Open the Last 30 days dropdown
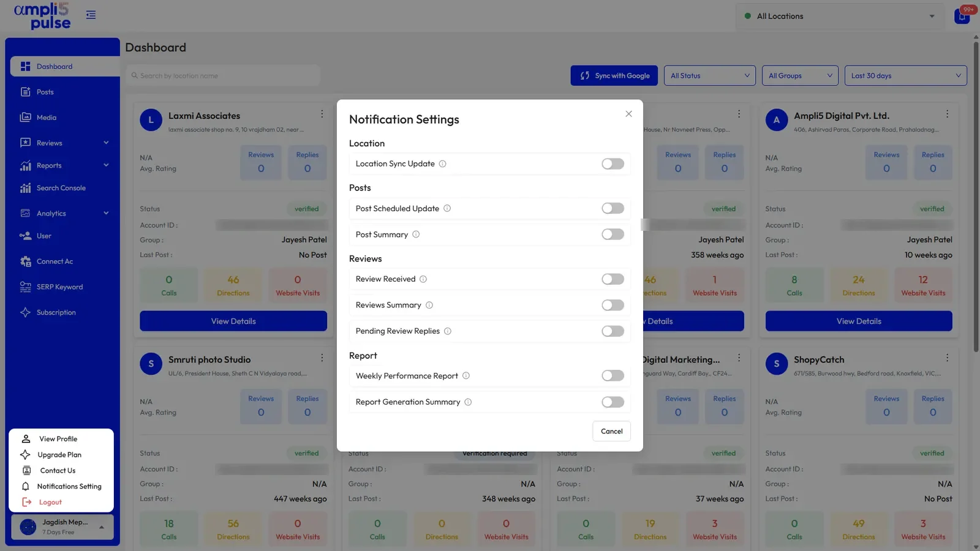Screen dimensions: 980x551 coord(905,76)
